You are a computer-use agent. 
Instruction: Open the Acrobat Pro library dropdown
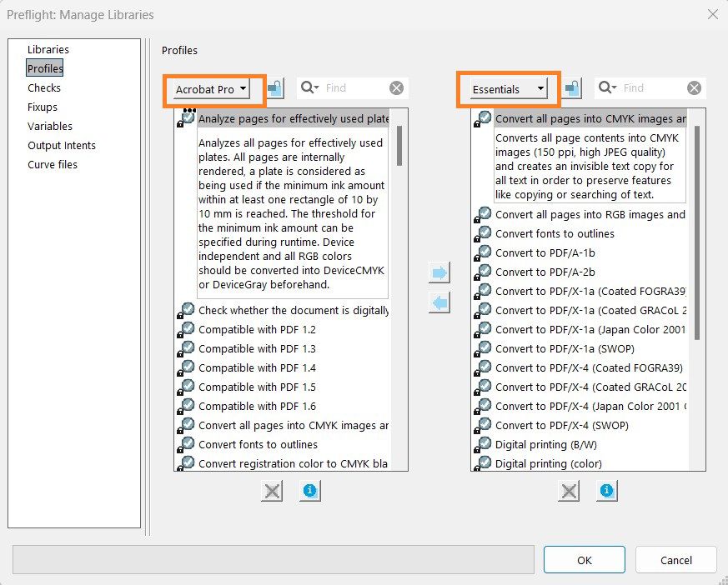click(211, 89)
